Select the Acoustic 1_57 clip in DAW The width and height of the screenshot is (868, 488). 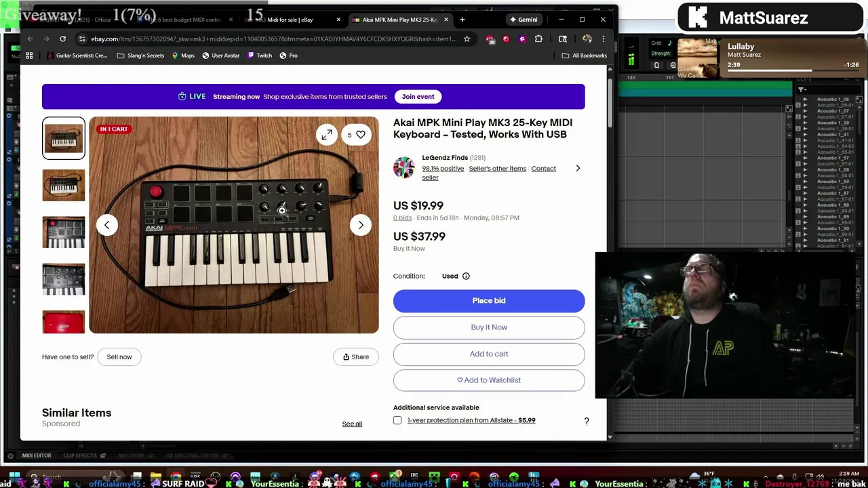[833, 158]
